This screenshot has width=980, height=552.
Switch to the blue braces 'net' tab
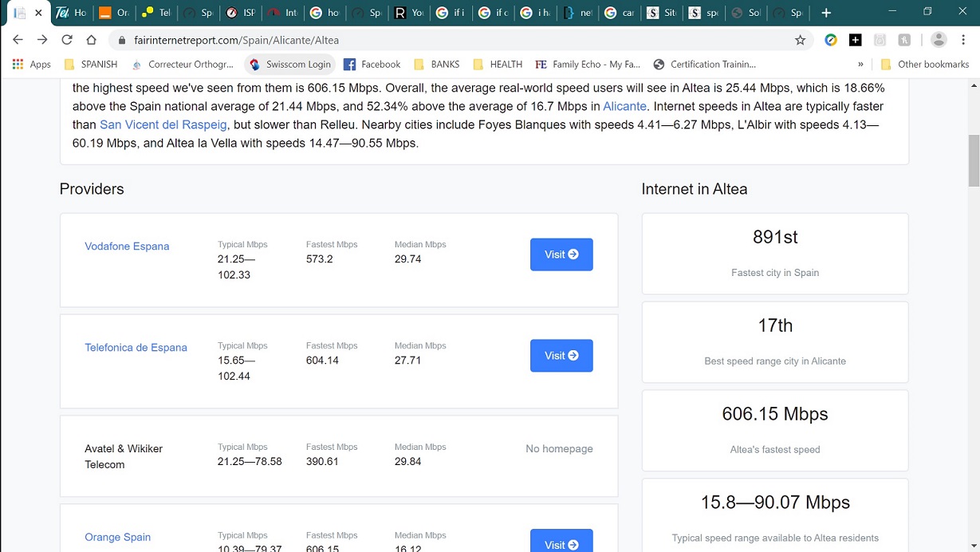pyautogui.click(x=578, y=13)
